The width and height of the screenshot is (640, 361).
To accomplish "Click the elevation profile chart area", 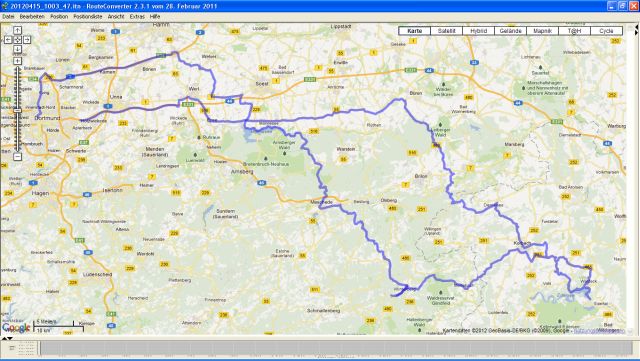I will click(336, 348).
